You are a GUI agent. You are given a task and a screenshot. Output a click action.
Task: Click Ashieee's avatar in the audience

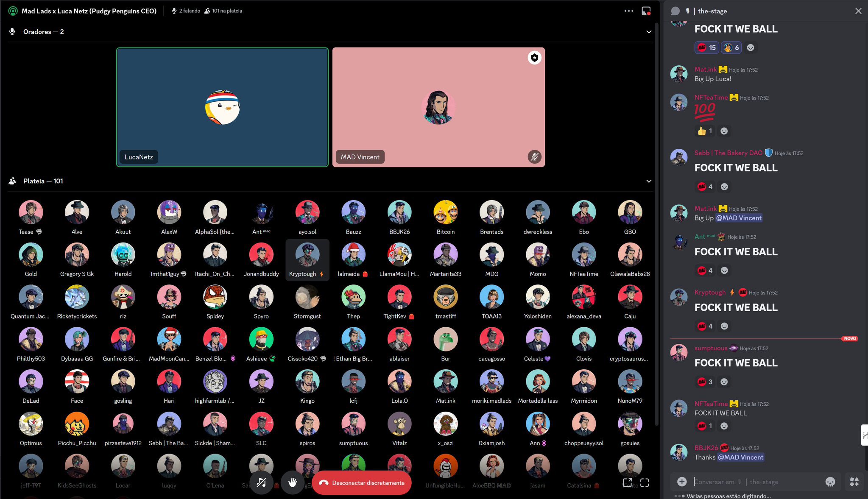[x=261, y=339]
